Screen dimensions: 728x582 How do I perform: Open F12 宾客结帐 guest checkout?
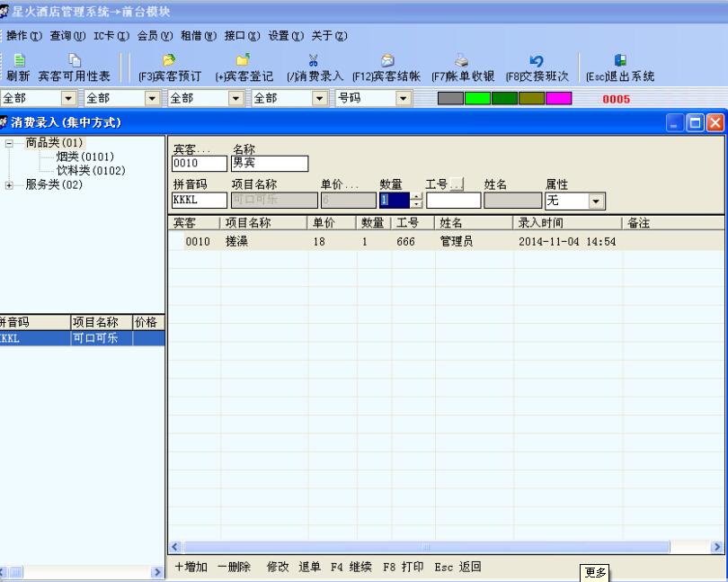coord(386,67)
